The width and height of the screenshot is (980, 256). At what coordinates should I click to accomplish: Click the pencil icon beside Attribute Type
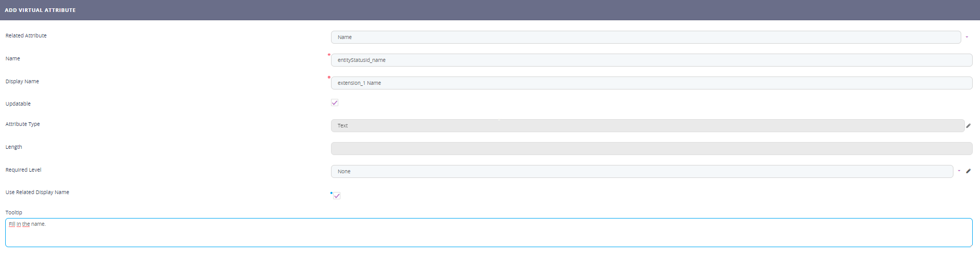[x=968, y=126]
